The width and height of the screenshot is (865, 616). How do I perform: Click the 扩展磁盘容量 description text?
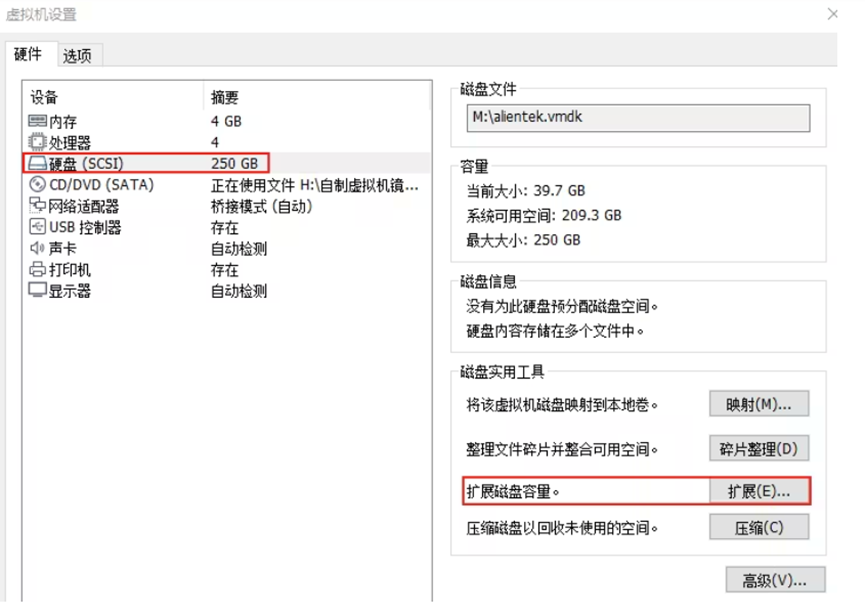[x=513, y=491]
